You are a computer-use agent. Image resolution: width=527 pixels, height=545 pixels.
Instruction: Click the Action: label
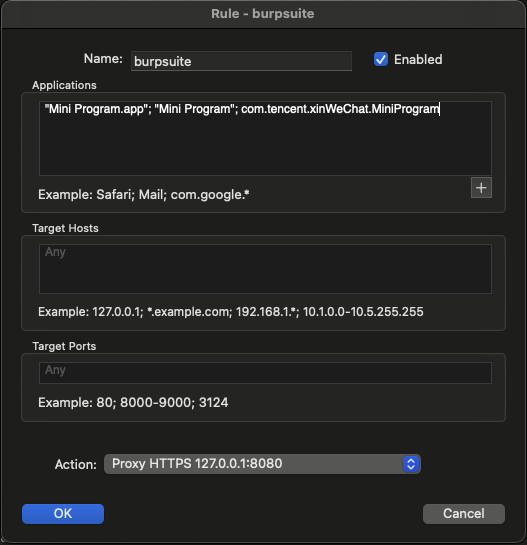point(76,464)
